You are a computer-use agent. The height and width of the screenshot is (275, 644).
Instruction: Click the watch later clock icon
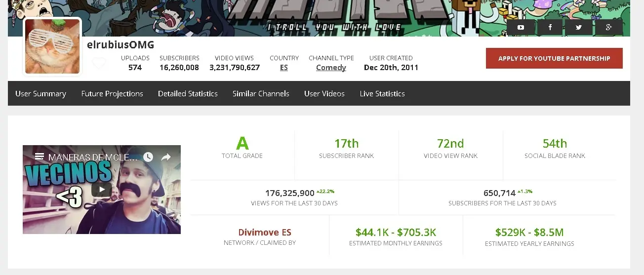click(x=148, y=157)
